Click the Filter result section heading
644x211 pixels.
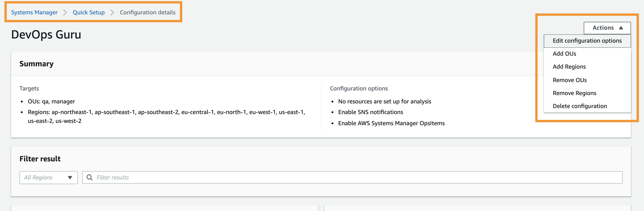[x=40, y=159]
